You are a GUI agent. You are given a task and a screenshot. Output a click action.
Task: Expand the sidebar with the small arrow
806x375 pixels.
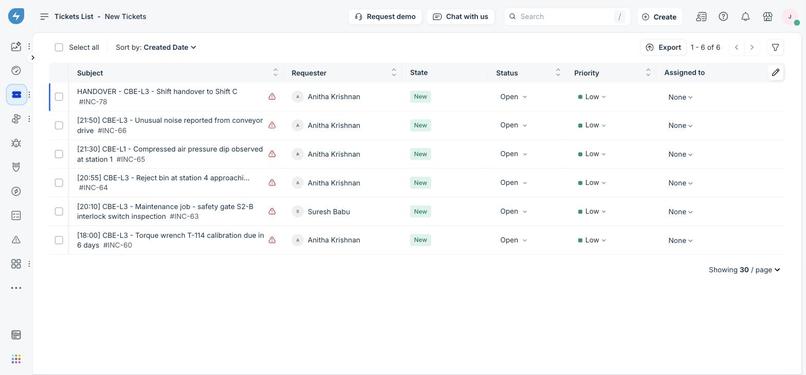coord(33,58)
